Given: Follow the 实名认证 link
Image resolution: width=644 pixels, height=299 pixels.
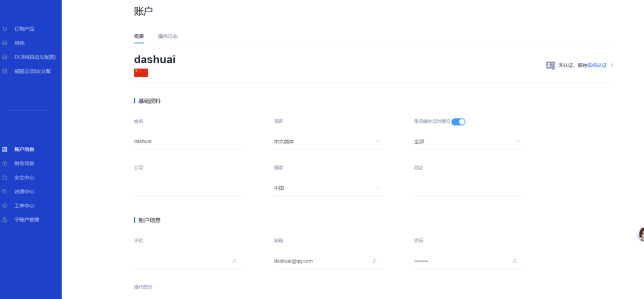Looking at the screenshot, I should (x=597, y=65).
